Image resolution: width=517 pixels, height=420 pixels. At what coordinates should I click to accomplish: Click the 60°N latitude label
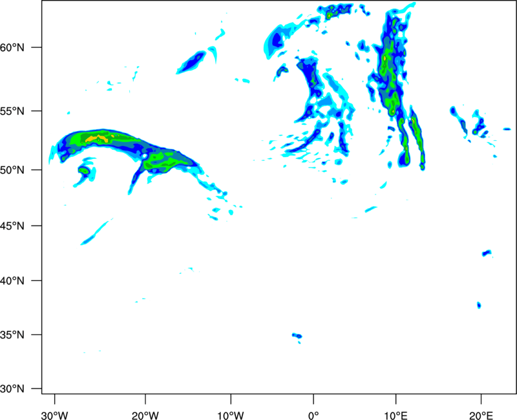12,47
